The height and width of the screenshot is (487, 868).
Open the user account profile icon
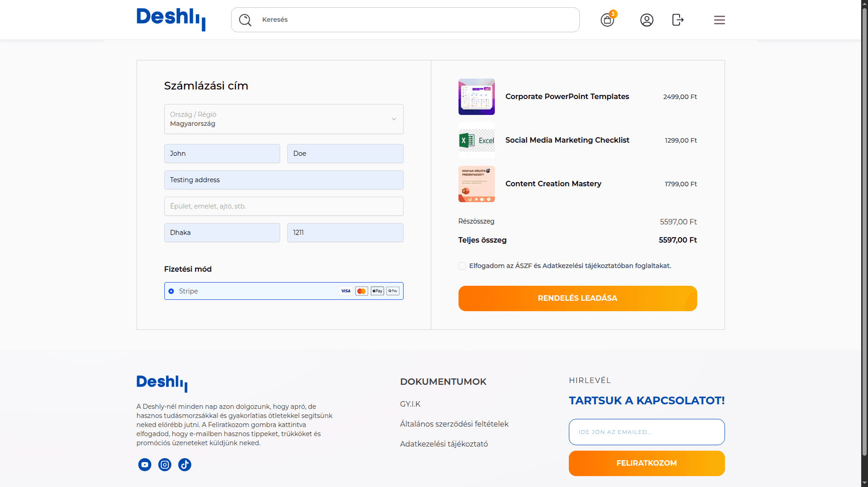coord(646,20)
